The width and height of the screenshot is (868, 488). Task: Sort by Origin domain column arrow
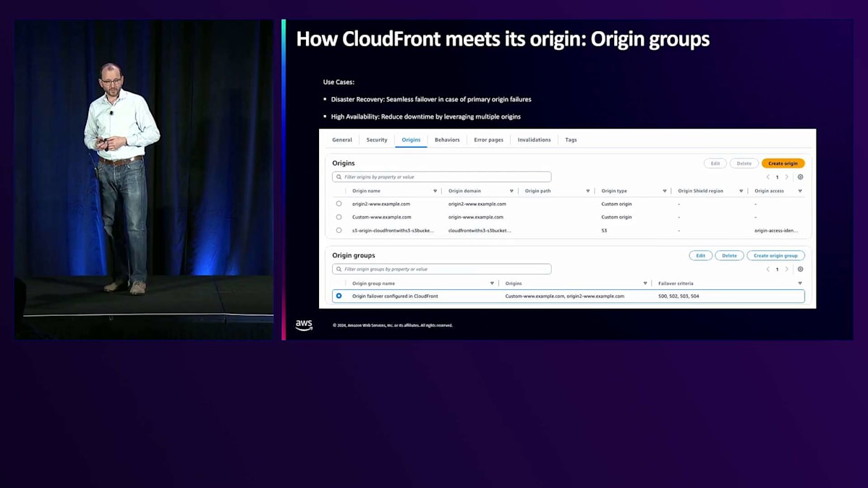pos(511,191)
